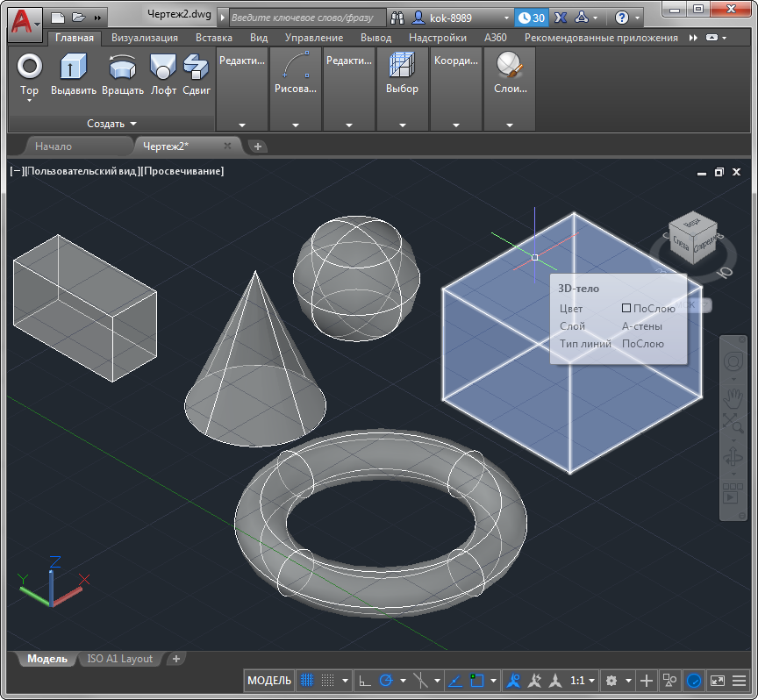Expand the Слои layers panel arrow
Screen dimensions: 758x700
[x=509, y=125]
